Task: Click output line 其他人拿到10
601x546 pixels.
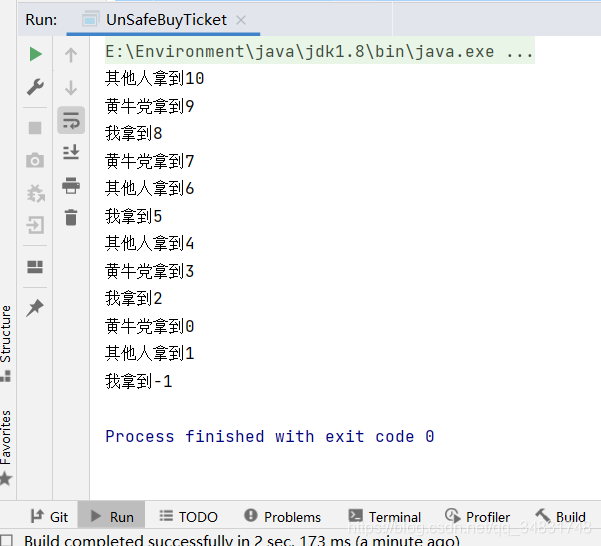Action: 154,79
